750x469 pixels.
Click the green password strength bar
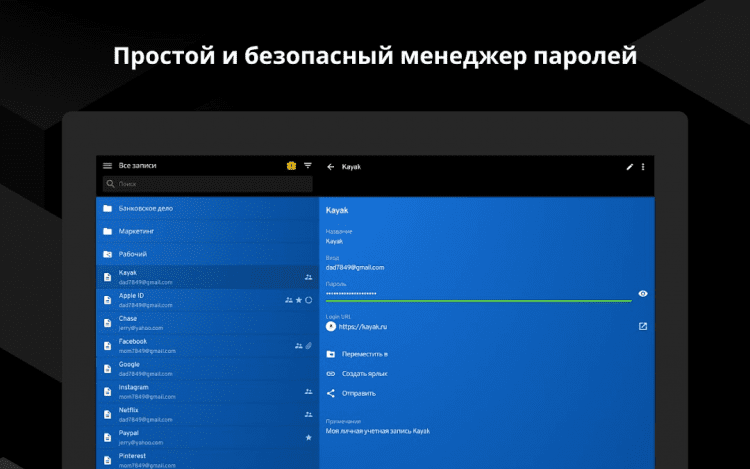coord(478,301)
